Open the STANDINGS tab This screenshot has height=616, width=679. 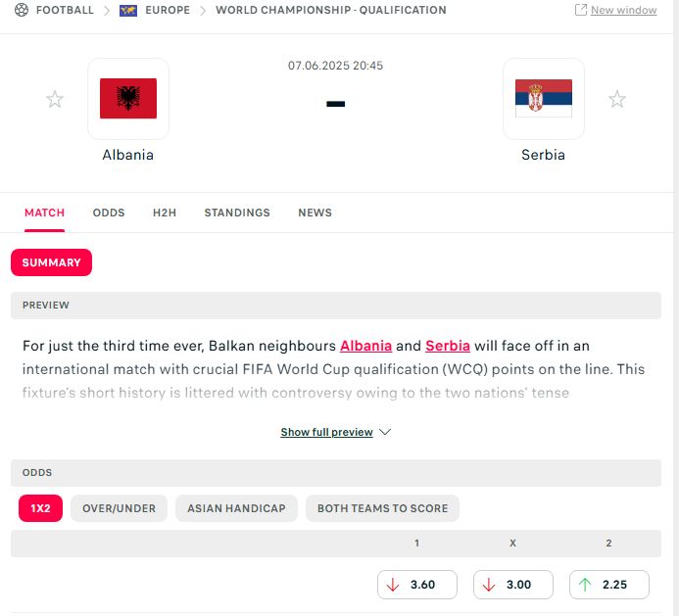[x=237, y=213]
